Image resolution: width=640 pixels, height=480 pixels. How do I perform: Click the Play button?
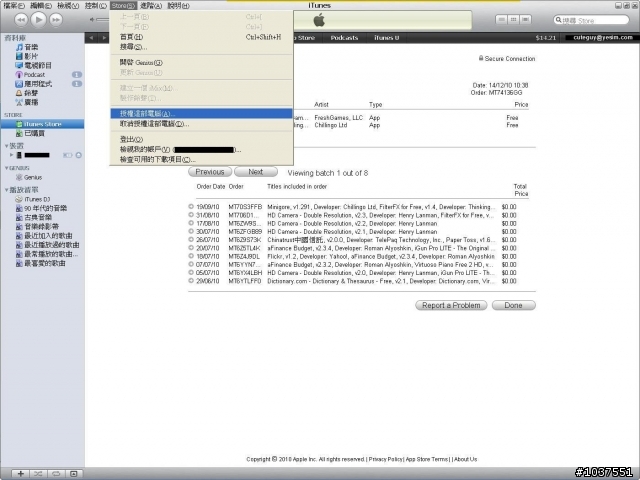(39, 19)
